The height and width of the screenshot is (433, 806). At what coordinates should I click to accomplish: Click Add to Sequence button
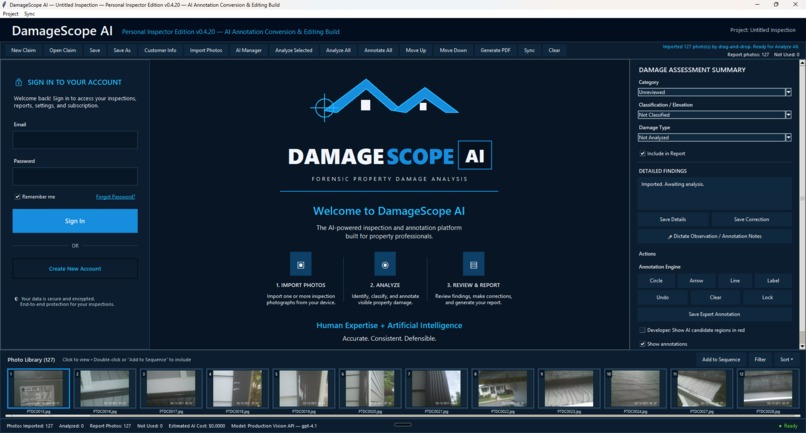721,359
